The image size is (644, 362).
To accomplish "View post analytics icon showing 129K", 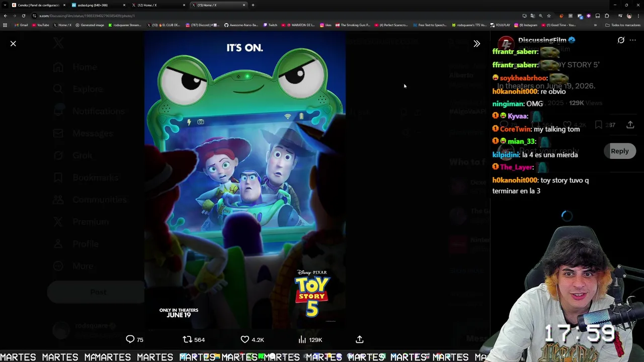I will 310,339.
